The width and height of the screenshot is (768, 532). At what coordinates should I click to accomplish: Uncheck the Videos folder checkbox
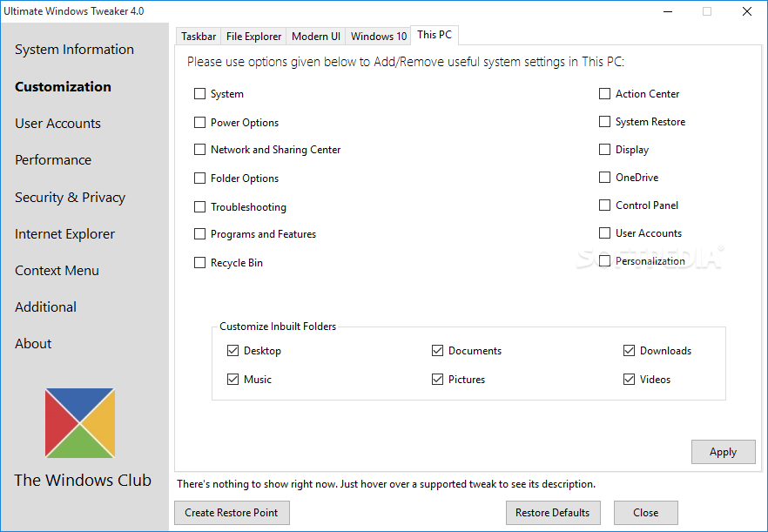click(x=629, y=380)
